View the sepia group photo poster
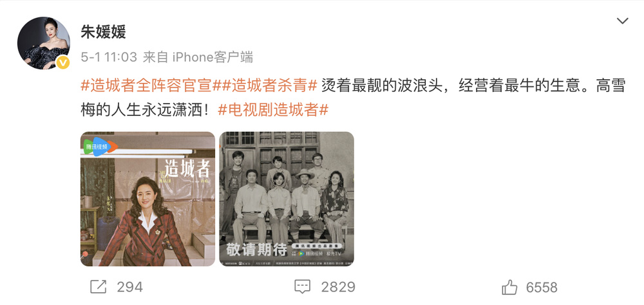 [x=287, y=199]
